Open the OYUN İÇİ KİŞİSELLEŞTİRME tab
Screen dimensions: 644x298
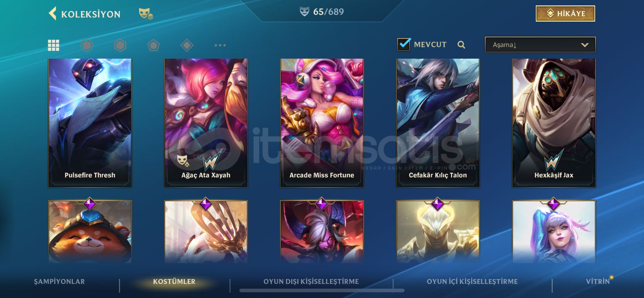(472, 281)
